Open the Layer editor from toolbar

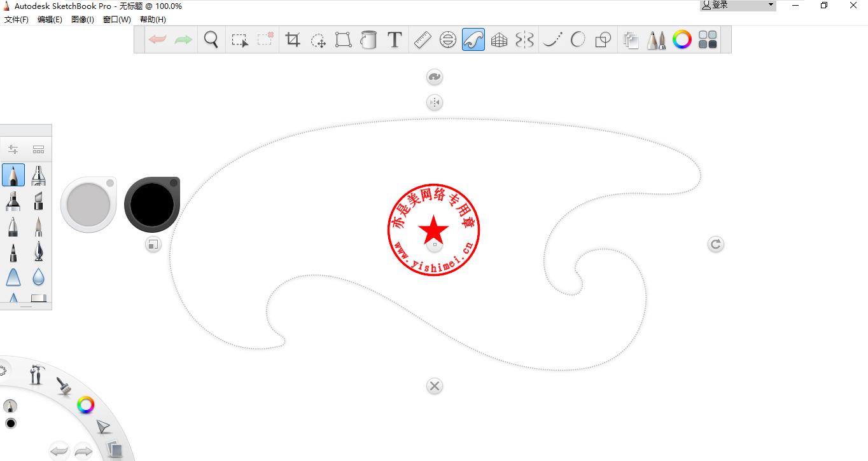pyautogui.click(x=631, y=39)
